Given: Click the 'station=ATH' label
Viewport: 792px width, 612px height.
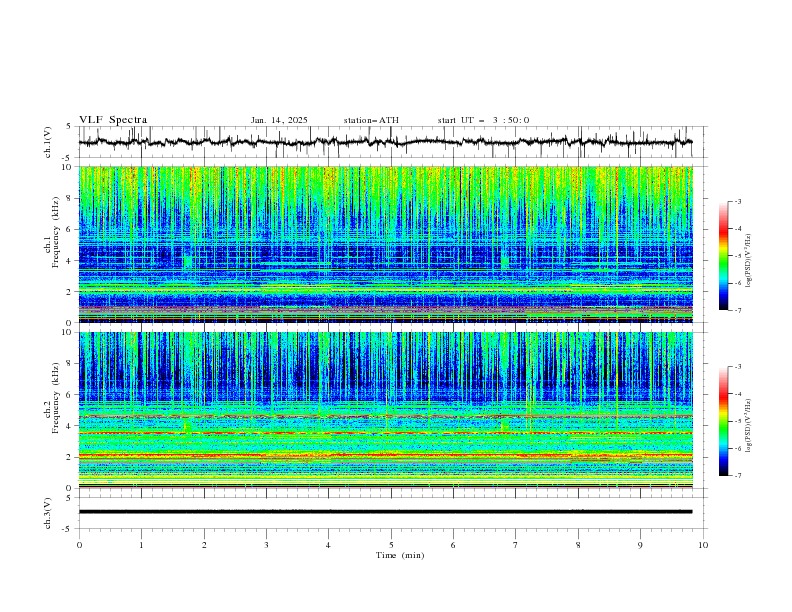Looking at the screenshot, I should click(x=371, y=120).
